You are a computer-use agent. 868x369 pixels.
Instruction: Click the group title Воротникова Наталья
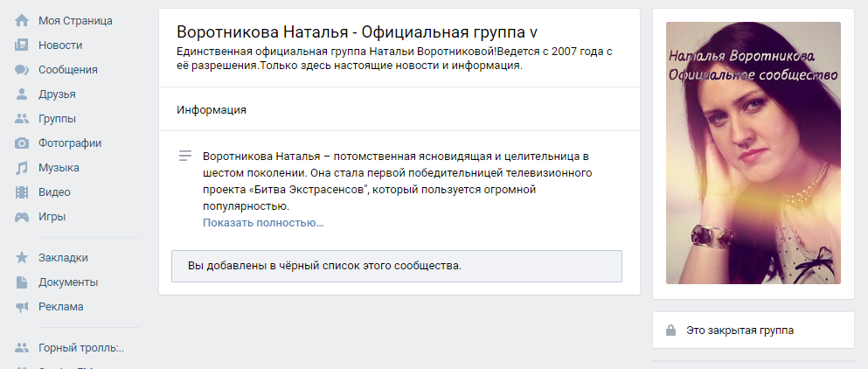(x=357, y=32)
